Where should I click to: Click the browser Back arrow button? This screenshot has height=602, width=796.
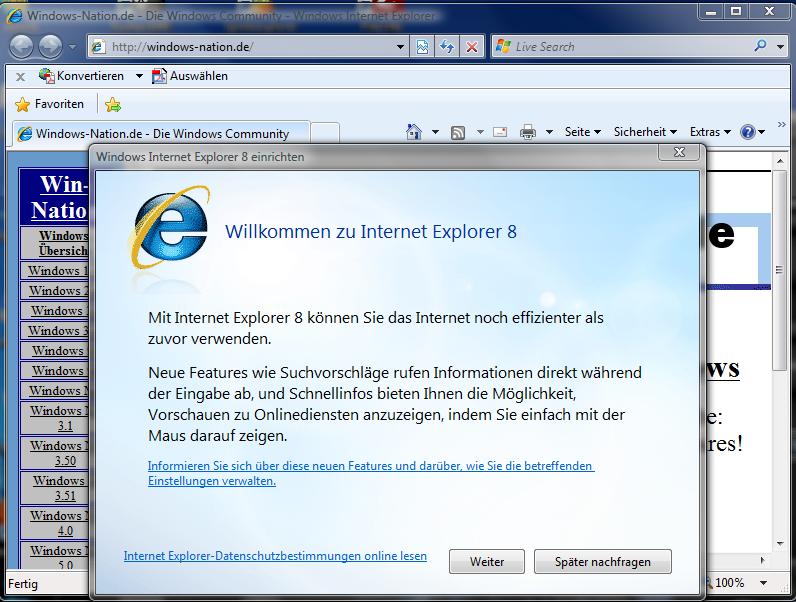[23, 46]
